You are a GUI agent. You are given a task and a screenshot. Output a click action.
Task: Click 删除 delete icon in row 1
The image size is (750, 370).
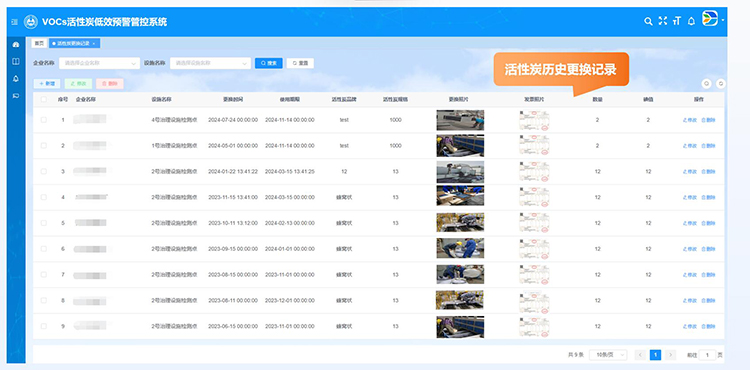tap(708, 120)
